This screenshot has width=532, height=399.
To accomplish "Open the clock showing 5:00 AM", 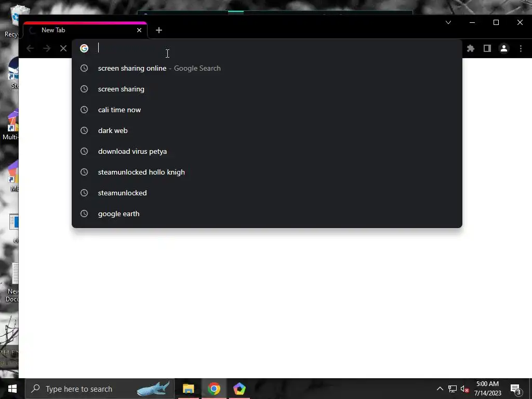I will click(x=487, y=389).
